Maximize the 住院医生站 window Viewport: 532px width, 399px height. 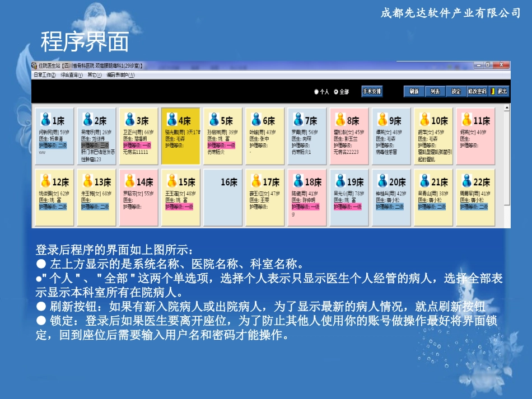[488, 65]
